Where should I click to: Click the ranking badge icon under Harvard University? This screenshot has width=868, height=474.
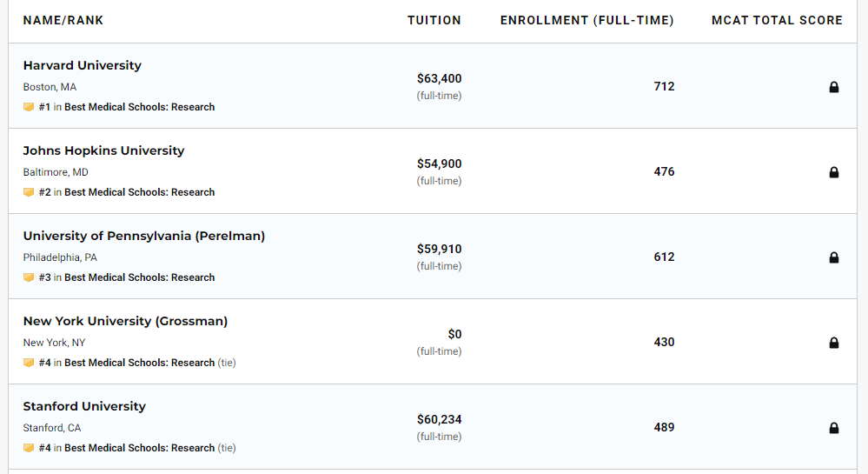29,107
